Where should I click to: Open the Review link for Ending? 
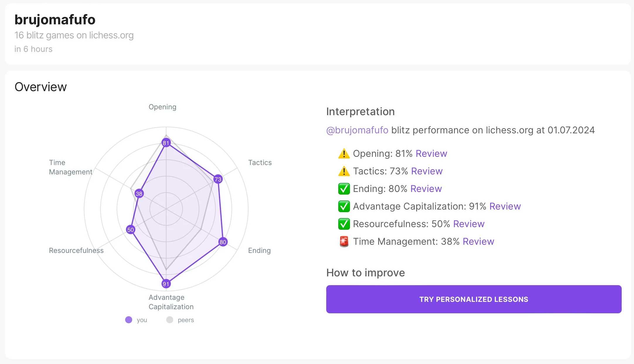tap(426, 189)
